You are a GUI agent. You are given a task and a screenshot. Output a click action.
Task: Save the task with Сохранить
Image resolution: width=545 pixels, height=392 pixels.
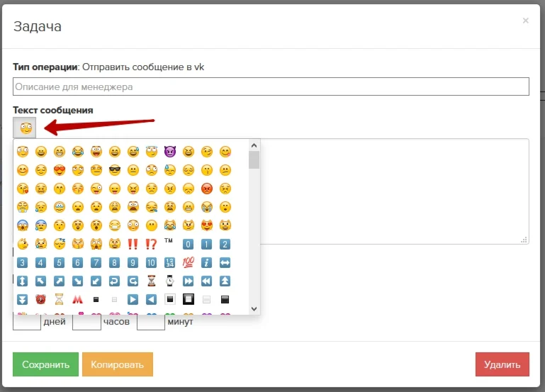(x=45, y=364)
